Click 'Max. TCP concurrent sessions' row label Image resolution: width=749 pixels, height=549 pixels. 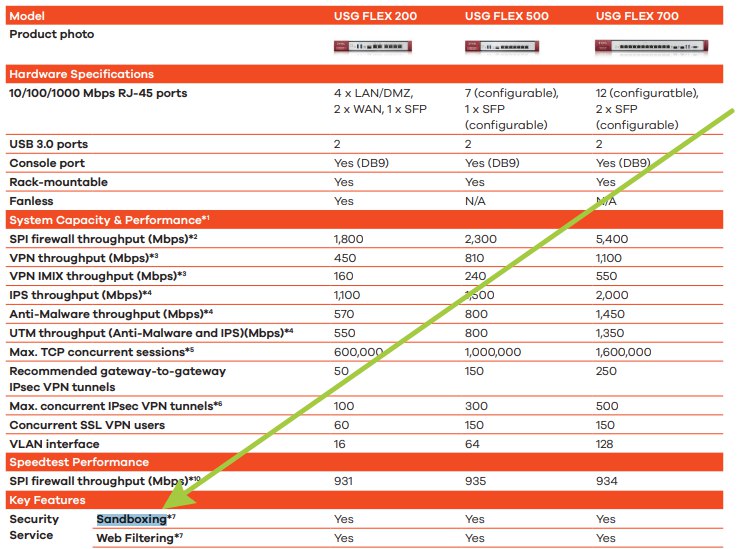(101, 352)
